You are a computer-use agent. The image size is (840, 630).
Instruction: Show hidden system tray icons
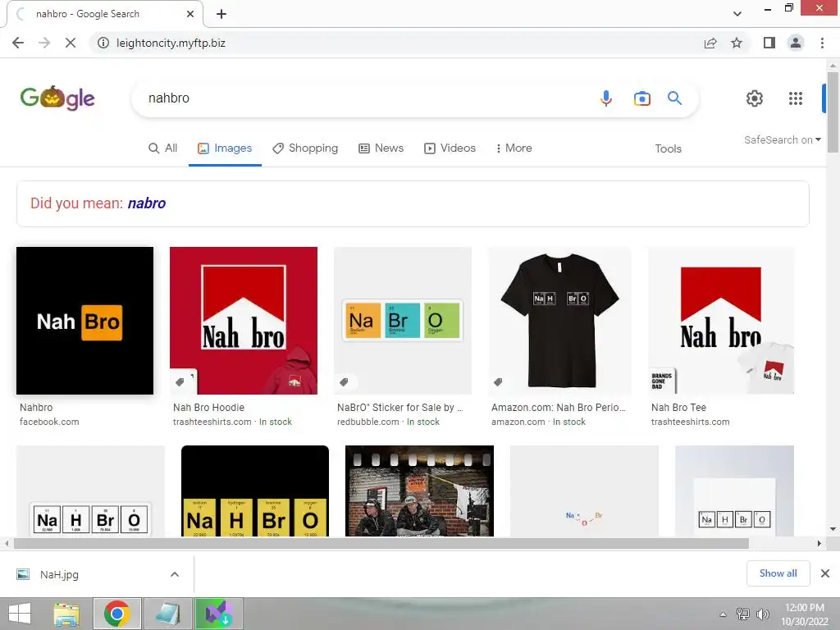pyautogui.click(x=723, y=614)
